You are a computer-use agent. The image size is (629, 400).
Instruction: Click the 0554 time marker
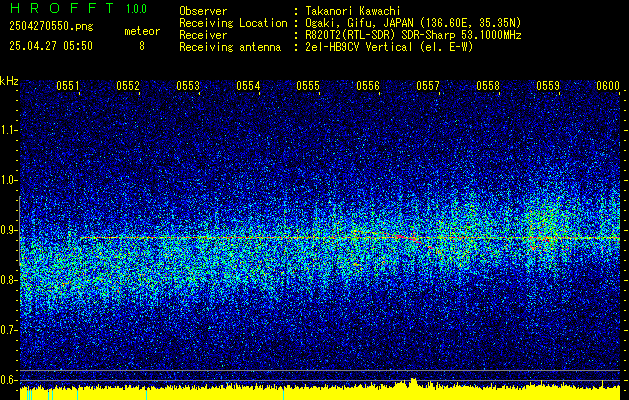pos(248,86)
